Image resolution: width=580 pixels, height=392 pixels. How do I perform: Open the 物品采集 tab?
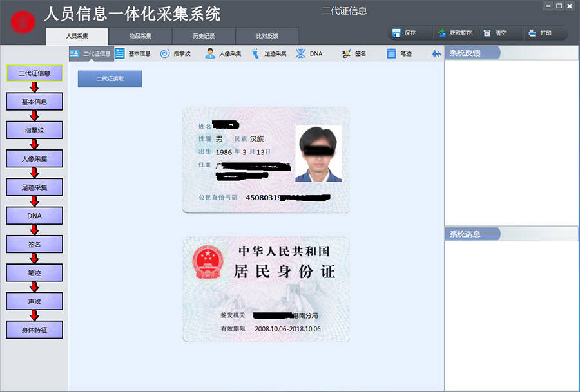(140, 36)
